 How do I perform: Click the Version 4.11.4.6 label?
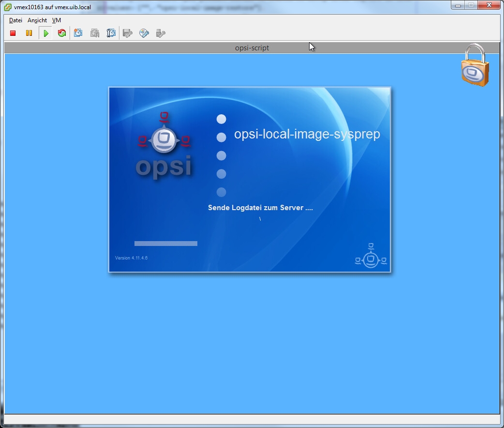(x=131, y=258)
